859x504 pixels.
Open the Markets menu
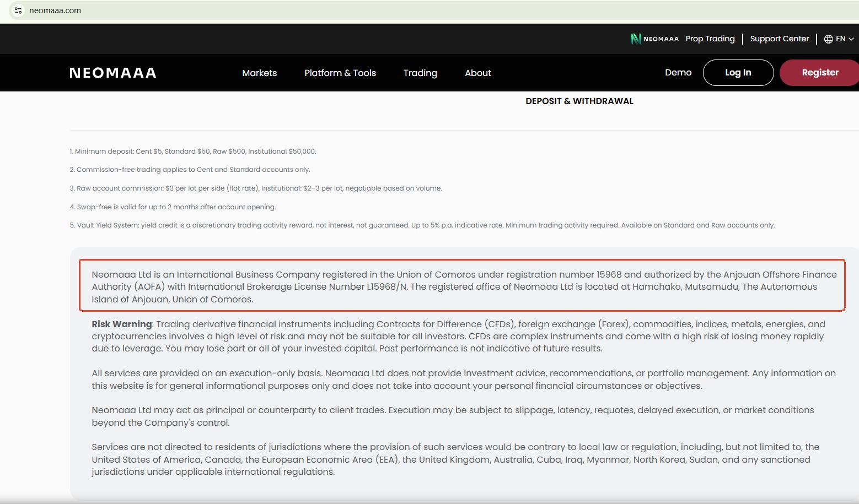point(260,73)
